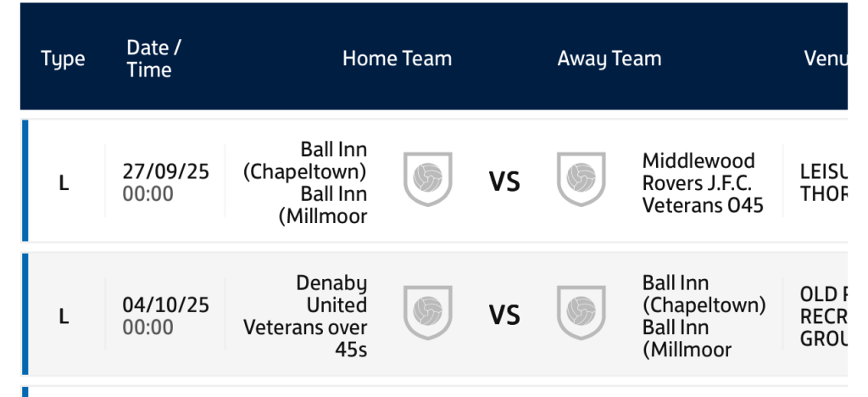Screen dimensions: 868x397
Task: Click Ball Inn home team crest, first fixture
Action: click(x=428, y=180)
